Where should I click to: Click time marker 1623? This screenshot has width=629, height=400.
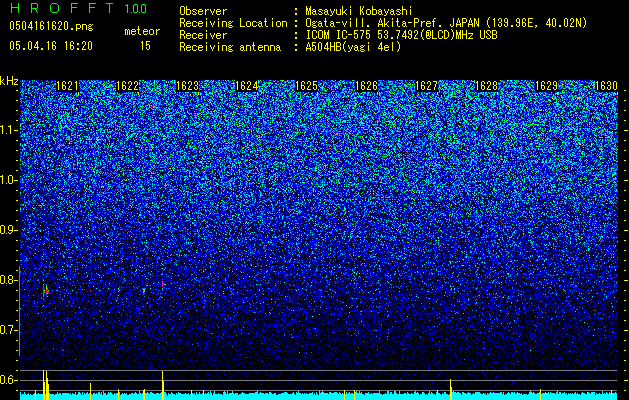tap(187, 86)
